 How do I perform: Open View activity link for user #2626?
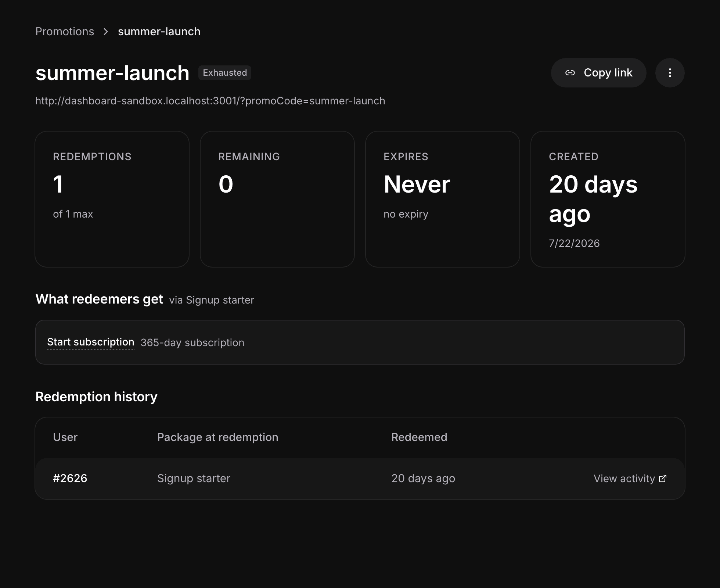(630, 478)
